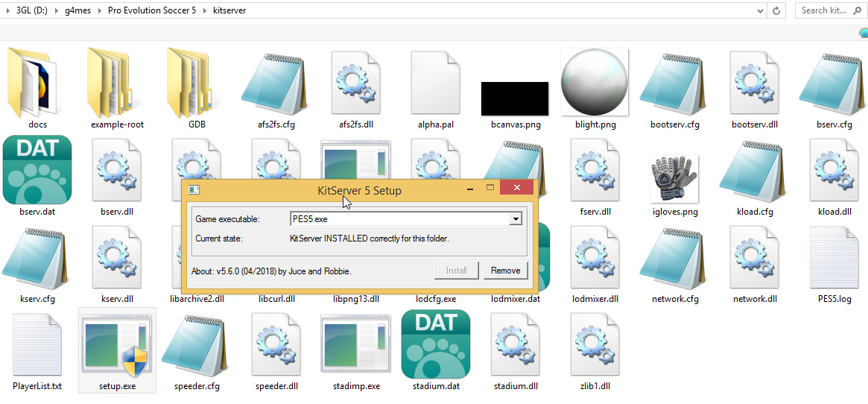Viewport: 868px width, 404px height.
Task: Click the search magnifier icon
Action: point(858,10)
